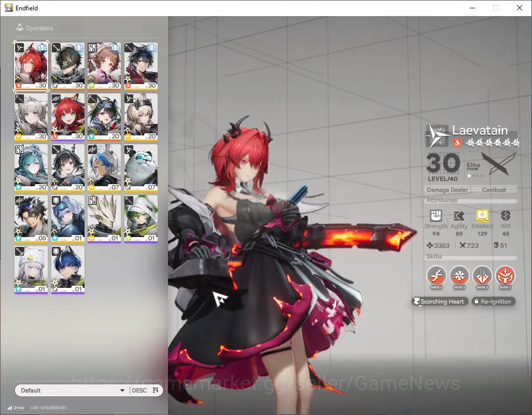Click the Attributes section header
532x415 pixels.
(x=442, y=200)
